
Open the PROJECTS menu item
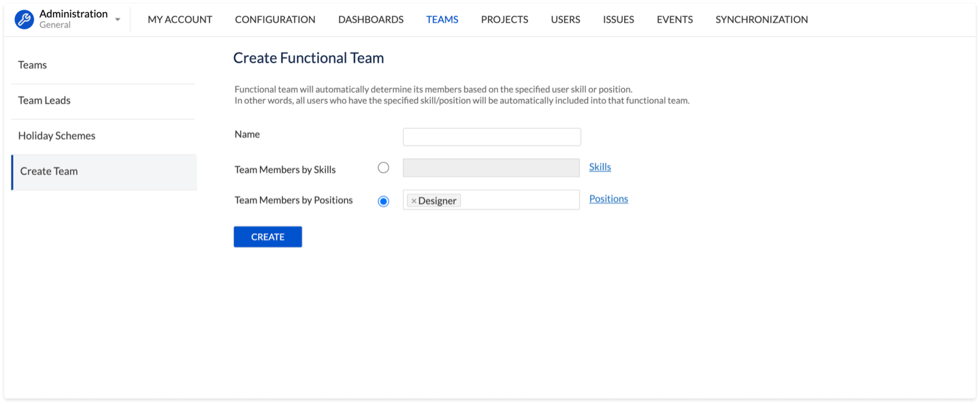click(504, 20)
